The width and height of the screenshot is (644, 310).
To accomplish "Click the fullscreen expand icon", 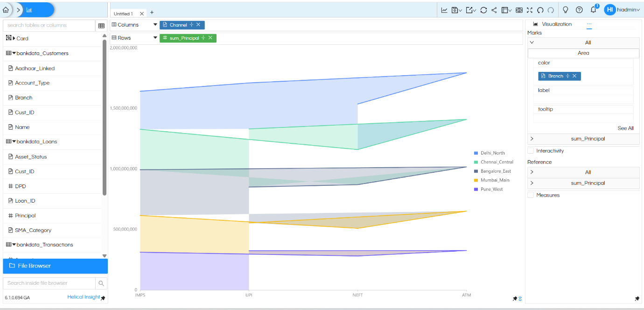I will pyautogui.click(x=529, y=10).
